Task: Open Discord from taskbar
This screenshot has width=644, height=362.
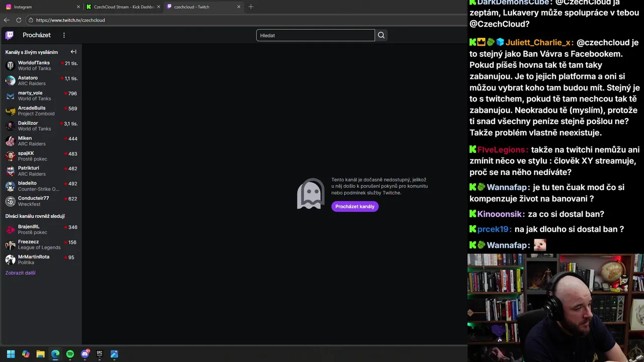Action: (85, 354)
